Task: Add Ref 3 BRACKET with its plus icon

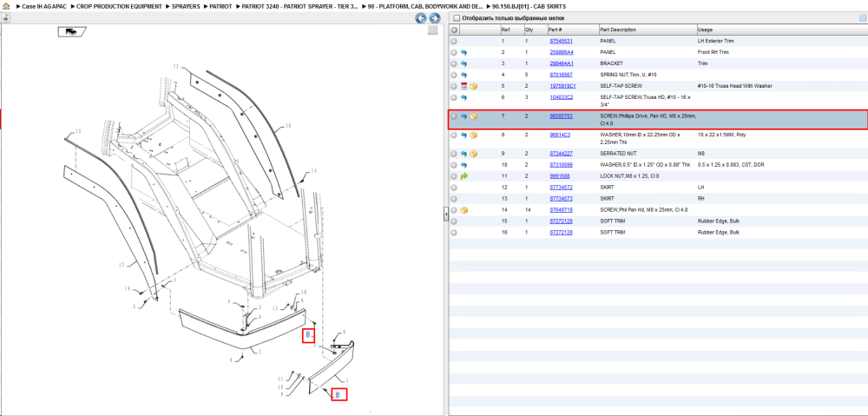Action: tap(454, 63)
